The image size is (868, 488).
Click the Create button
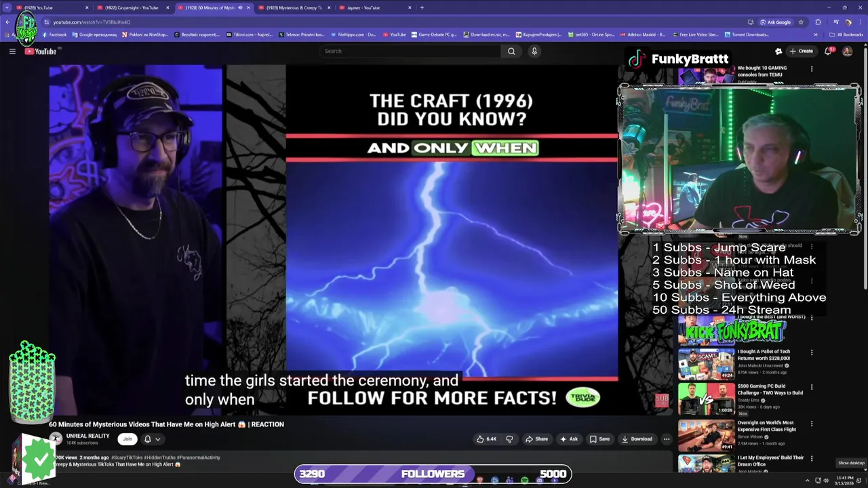click(802, 51)
